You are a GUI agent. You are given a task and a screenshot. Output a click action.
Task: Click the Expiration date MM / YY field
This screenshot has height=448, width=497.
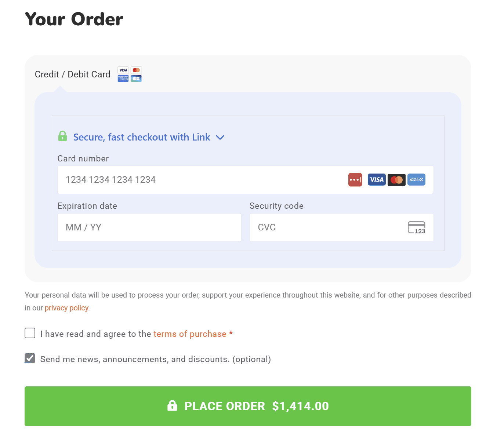pos(149,227)
